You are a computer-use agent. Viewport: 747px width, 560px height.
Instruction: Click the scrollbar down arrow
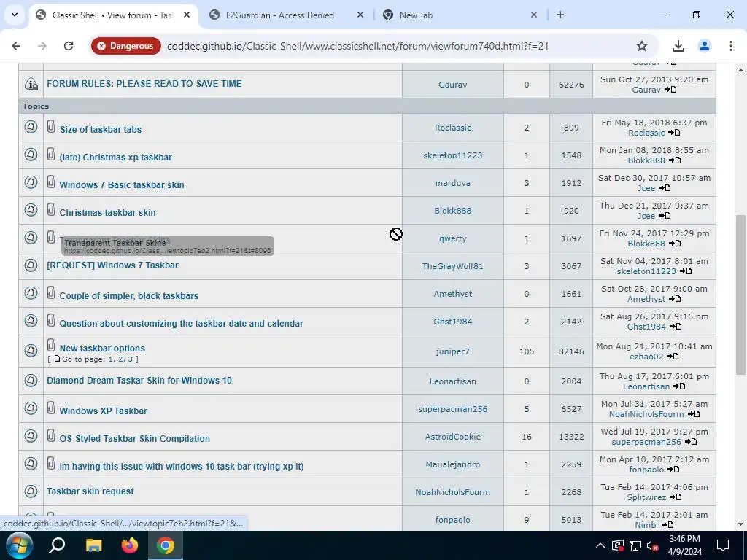click(x=740, y=524)
